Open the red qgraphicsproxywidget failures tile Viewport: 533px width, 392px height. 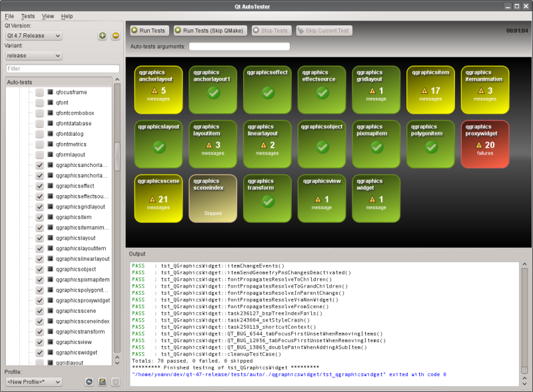[485, 144]
